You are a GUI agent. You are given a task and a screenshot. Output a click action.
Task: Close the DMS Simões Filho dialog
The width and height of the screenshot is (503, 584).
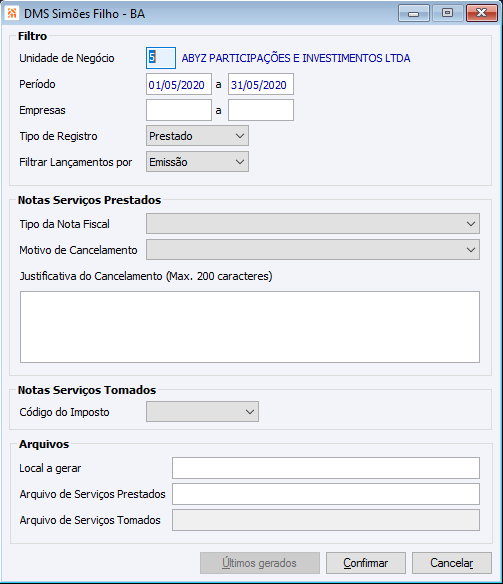pyautogui.click(x=482, y=13)
